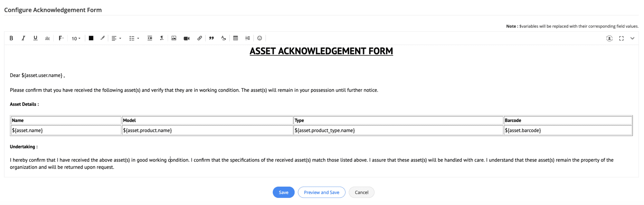Click Preview and Save button
Screen dimensions: 644x205
[321, 192]
